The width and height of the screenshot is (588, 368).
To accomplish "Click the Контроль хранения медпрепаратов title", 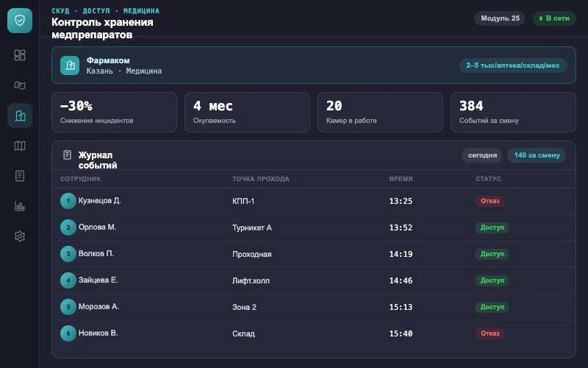I will 102,29.
